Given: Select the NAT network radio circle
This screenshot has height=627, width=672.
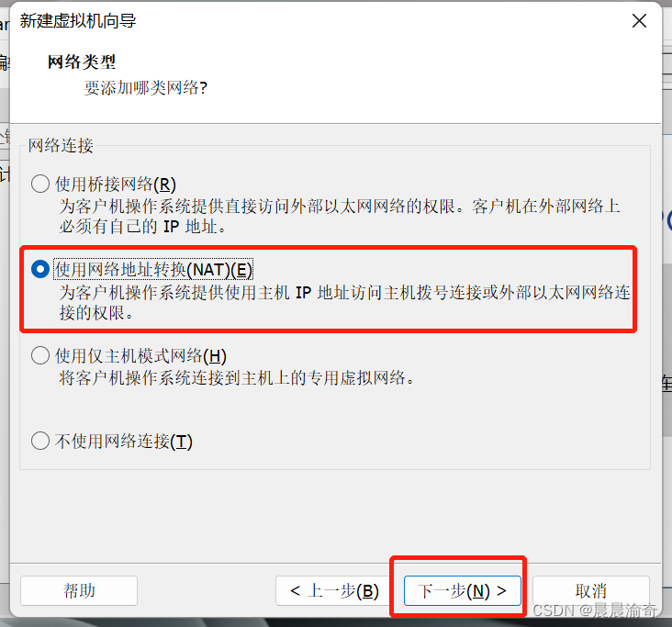Looking at the screenshot, I should 40,269.
